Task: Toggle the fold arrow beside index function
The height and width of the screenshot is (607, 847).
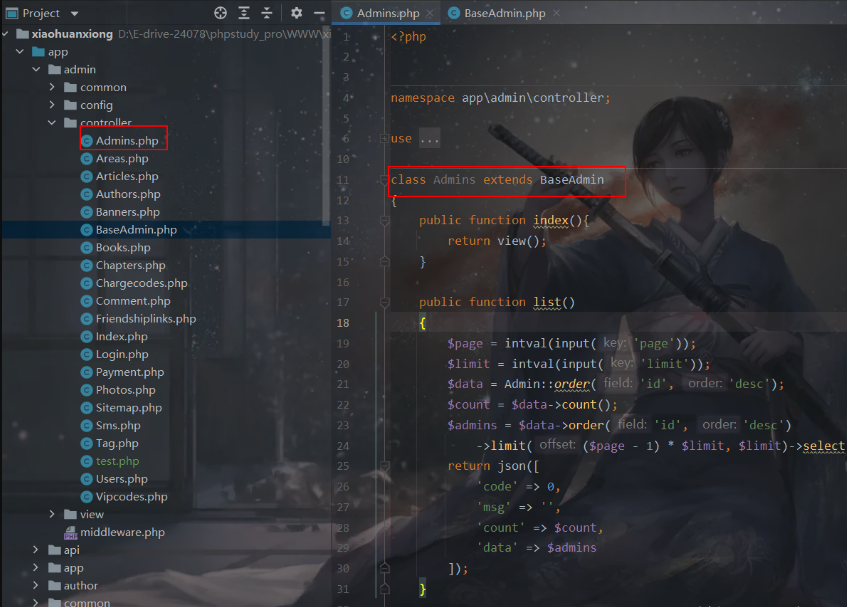Action: point(383,220)
